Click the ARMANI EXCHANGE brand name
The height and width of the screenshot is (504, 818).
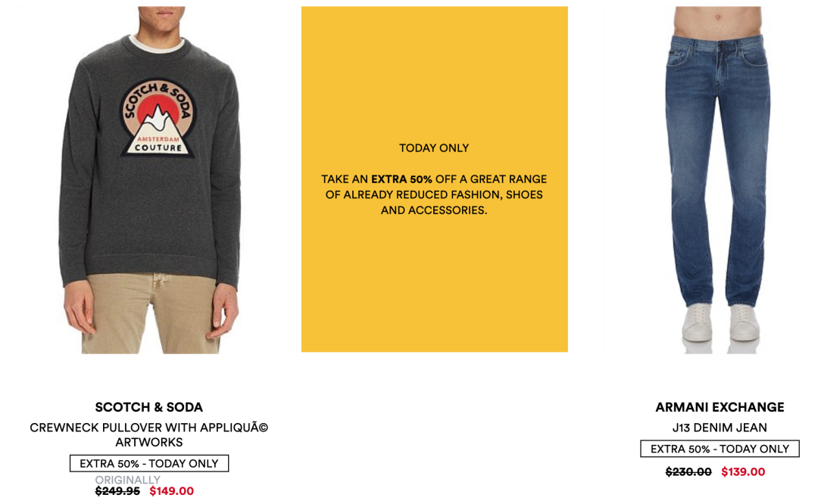[x=720, y=407]
